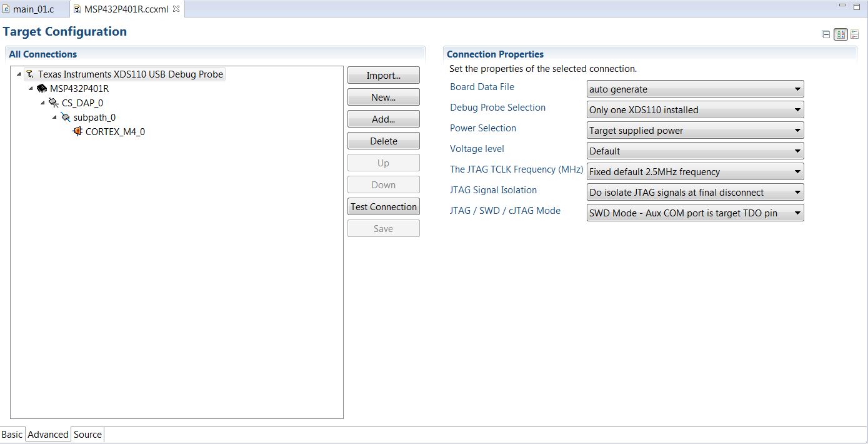Open the JTAG / SWD / cJTAG Mode dropdown
Image resolution: width=868 pixels, height=444 pixels.
[695, 213]
